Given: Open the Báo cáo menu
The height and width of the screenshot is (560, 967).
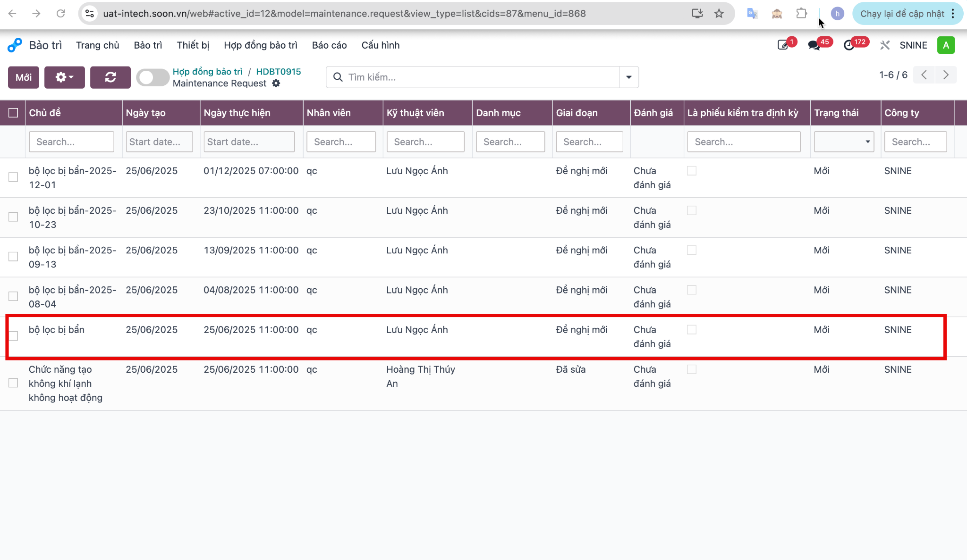Looking at the screenshot, I should click(x=329, y=45).
